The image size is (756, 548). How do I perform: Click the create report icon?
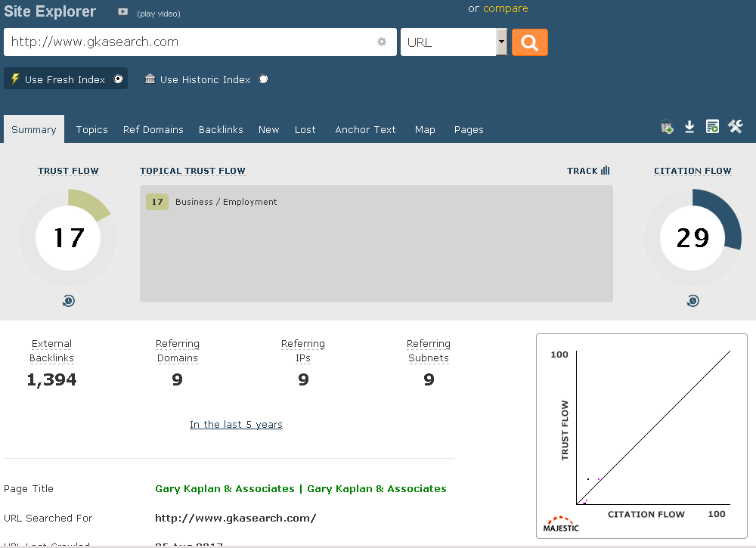[712, 127]
